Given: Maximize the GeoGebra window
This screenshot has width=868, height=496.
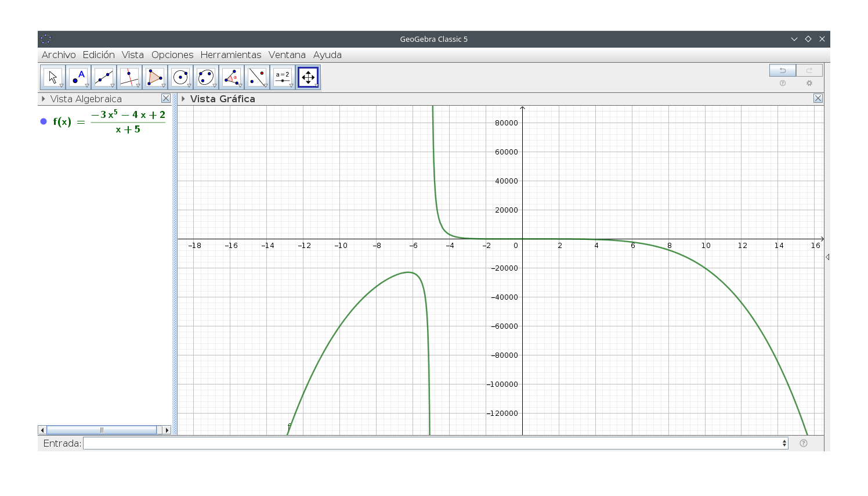Looking at the screenshot, I should (808, 39).
